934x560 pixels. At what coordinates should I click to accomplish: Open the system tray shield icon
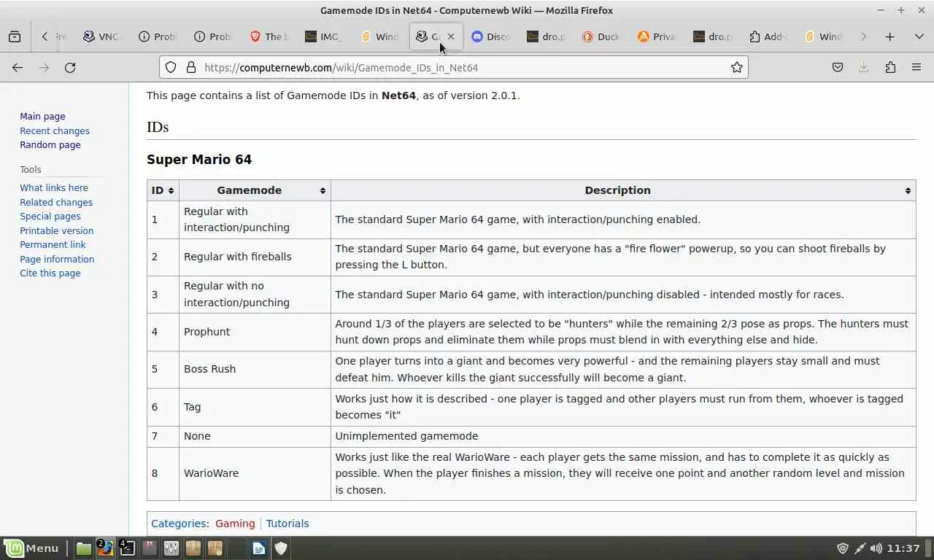point(843,548)
